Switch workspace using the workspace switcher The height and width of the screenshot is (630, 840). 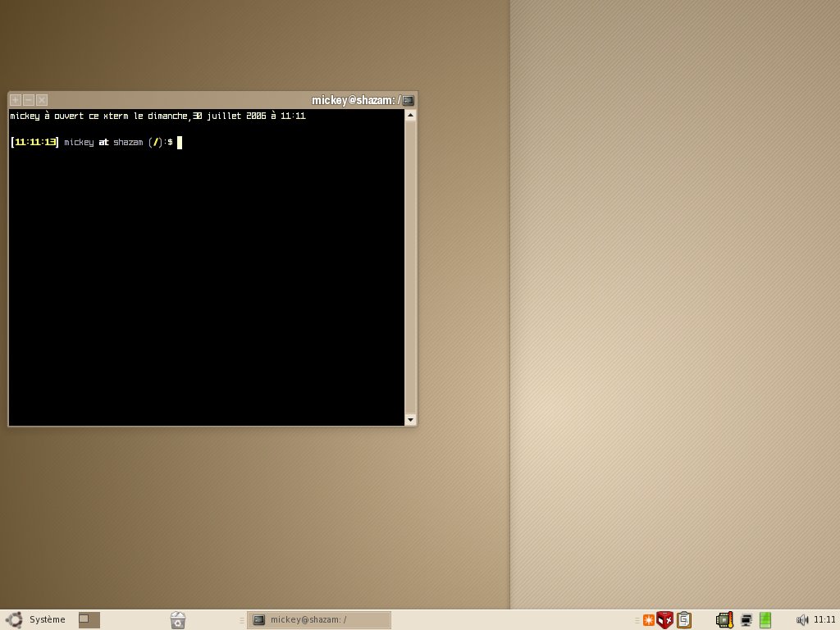point(89,620)
